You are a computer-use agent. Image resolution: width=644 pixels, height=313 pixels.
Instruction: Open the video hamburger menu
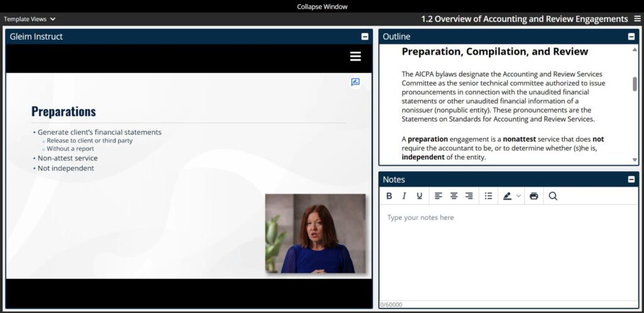pos(355,57)
